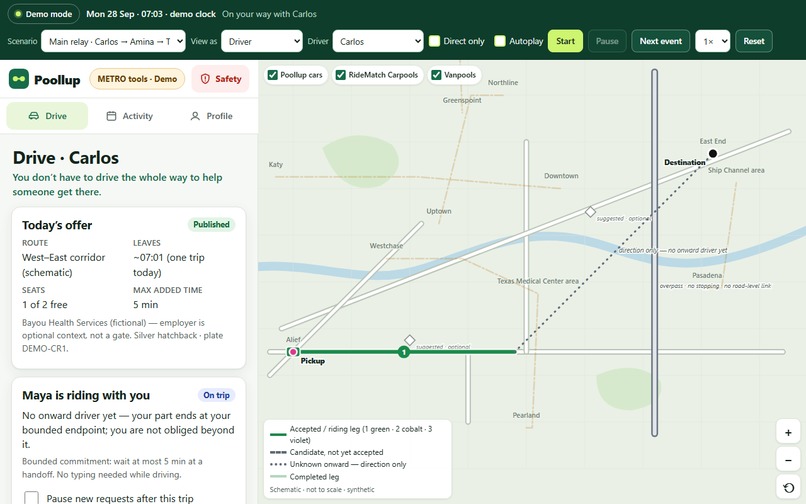Zoom in the map with plus button
806x504 pixels.
(x=788, y=433)
